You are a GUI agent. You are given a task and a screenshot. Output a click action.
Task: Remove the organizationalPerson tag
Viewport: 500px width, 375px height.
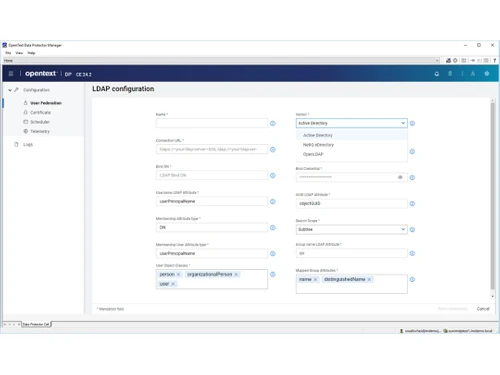tap(236, 274)
